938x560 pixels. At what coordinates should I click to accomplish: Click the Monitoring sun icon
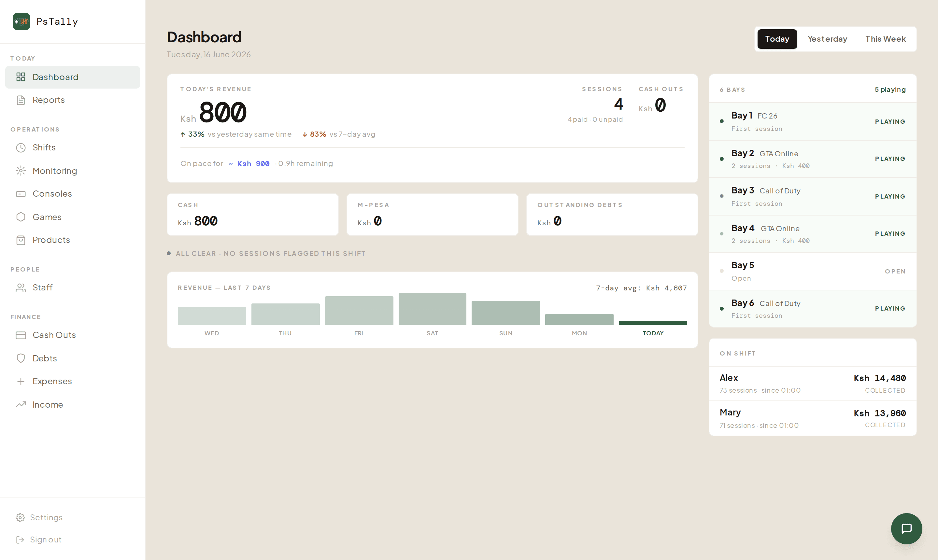[x=21, y=171]
